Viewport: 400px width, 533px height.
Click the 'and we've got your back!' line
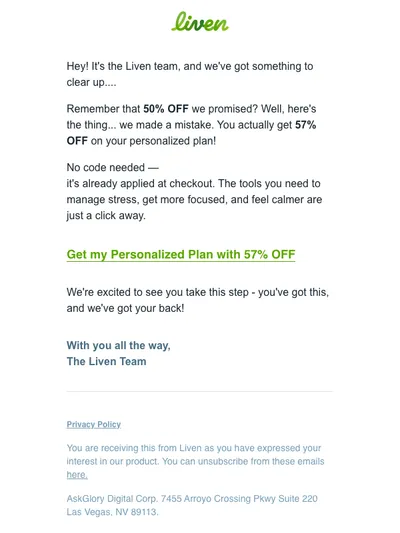[125, 308]
